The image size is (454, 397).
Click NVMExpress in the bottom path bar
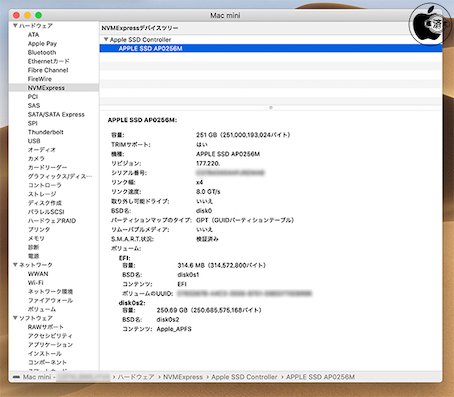[183, 377]
